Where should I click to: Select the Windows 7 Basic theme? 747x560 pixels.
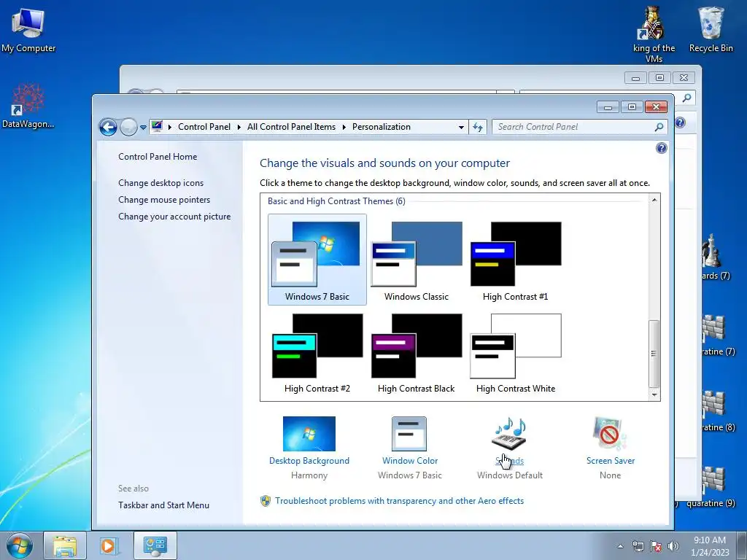[317, 259]
